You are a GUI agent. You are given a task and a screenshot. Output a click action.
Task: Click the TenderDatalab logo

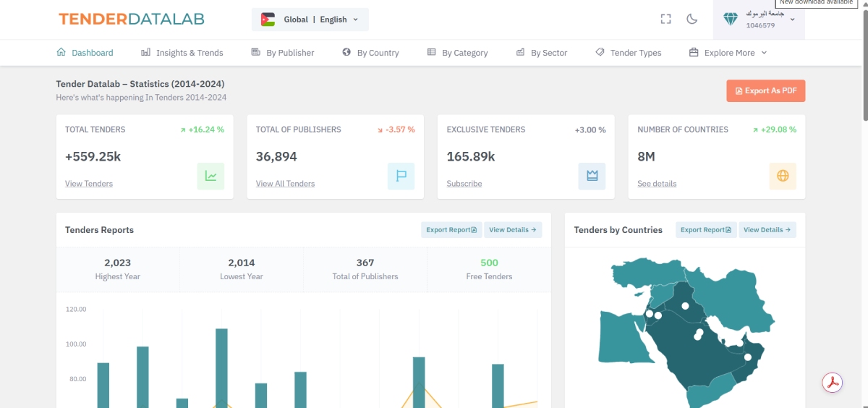click(x=131, y=20)
